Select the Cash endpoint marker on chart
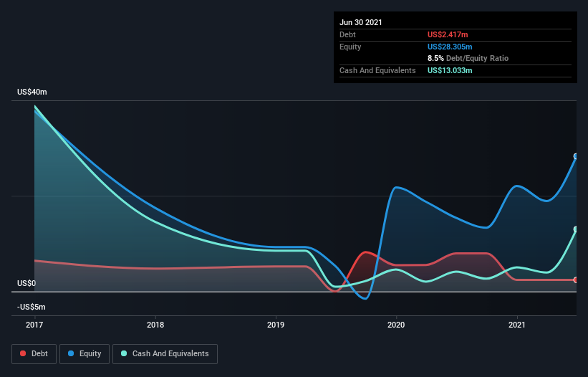This screenshot has width=588, height=377. [576, 229]
